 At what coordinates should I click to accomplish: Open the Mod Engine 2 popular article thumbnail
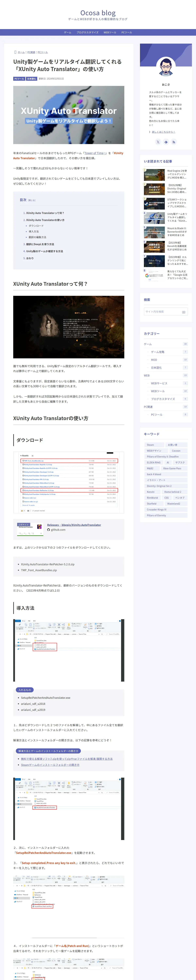coord(155,175)
